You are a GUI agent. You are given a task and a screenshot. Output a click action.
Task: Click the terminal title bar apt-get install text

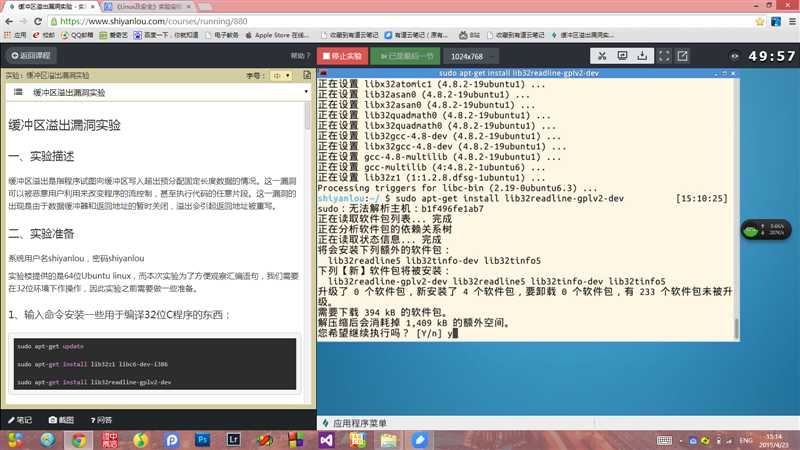coord(518,73)
